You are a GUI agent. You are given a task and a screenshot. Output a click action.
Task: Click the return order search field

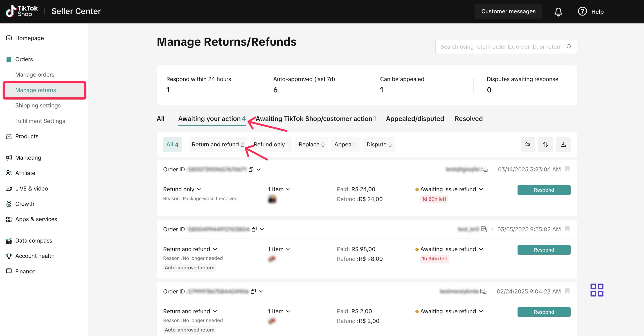[x=501, y=47]
